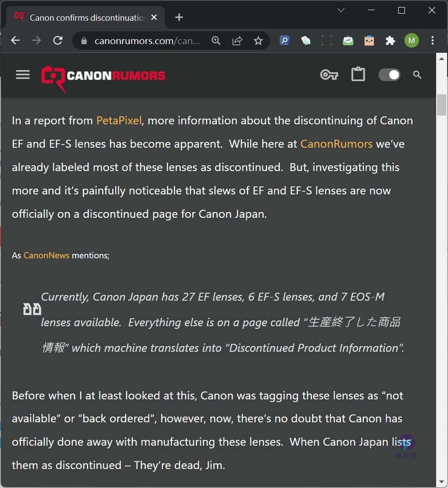448x488 pixels.
Task: Bookmark this page with the star
Action: (258, 41)
